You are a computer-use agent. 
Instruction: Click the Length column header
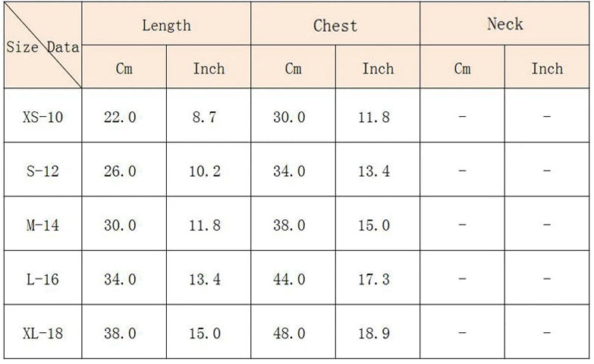pyautogui.click(x=166, y=25)
